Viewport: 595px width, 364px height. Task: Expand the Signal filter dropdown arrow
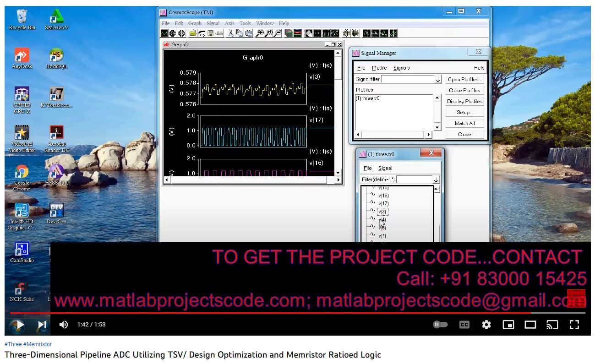click(438, 80)
